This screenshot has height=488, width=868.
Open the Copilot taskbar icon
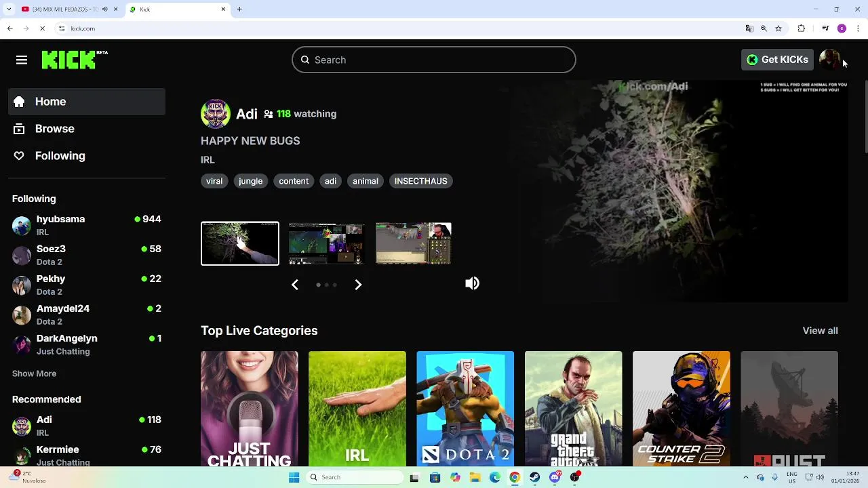[x=455, y=477]
